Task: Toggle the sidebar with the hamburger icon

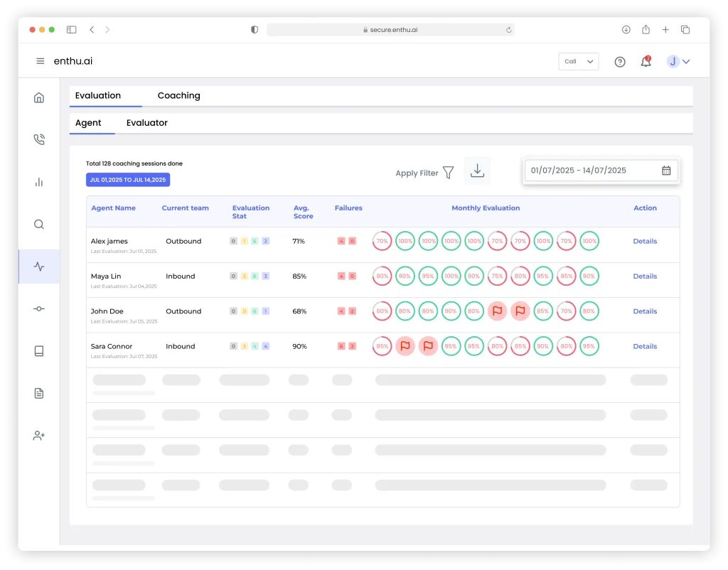Action: (x=40, y=60)
